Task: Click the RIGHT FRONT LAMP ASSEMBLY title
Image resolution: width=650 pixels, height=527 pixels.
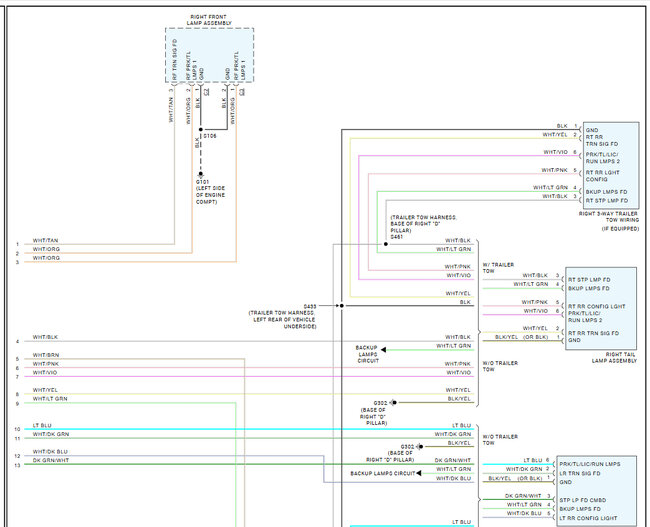Action: [209, 20]
